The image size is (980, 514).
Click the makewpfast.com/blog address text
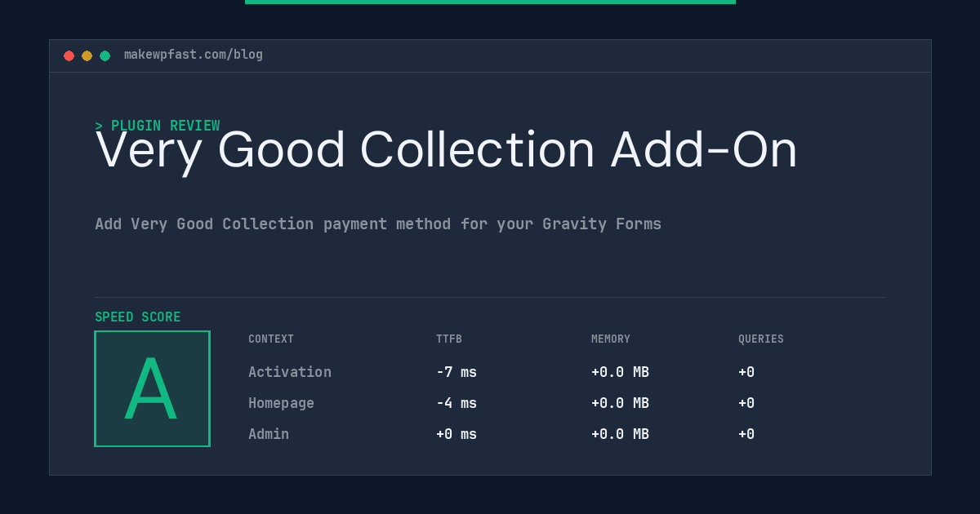tap(194, 55)
